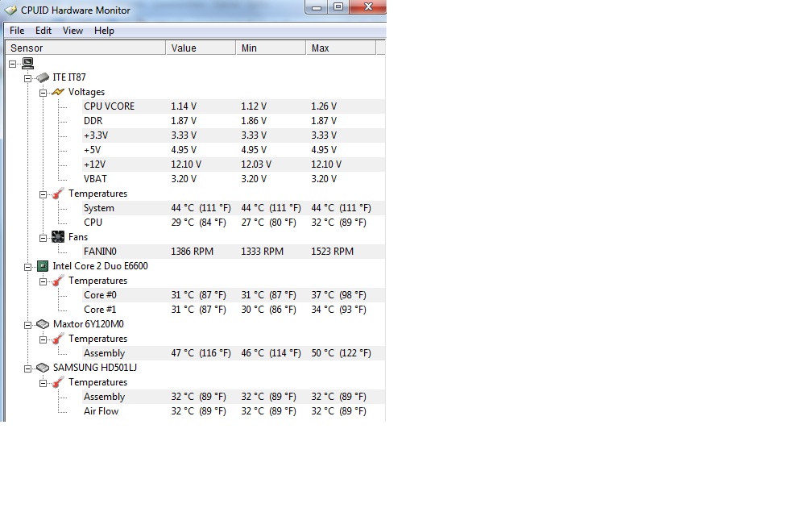The image size is (812, 508).
Task: Select the VBAT row
Action: (234, 179)
